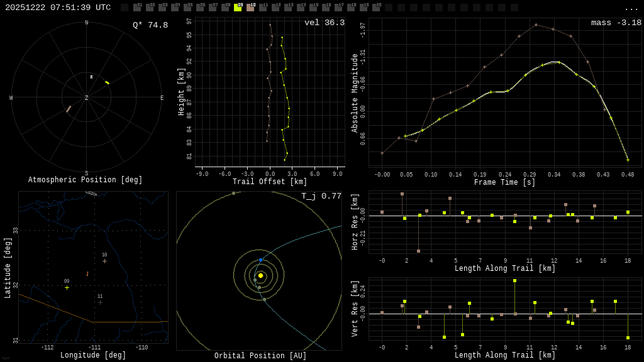Screen dimensions: 644x362
Task: Click the orange meteor ground track on map
Action: 87,274
